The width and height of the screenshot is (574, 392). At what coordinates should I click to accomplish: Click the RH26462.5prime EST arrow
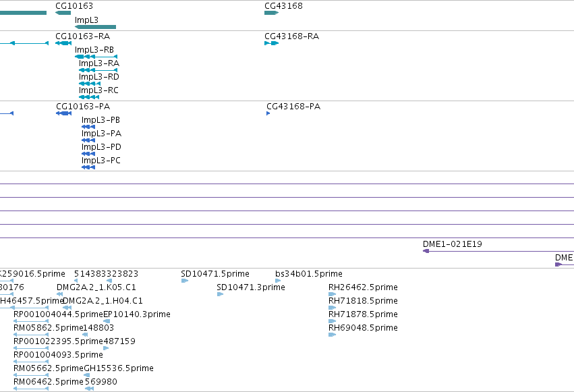point(332,294)
